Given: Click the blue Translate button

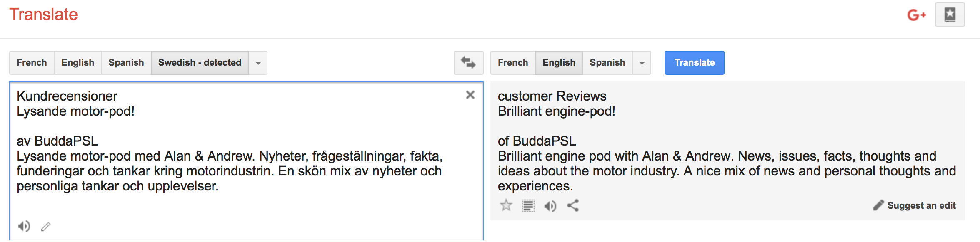Looking at the screenshot, I should coord(695,63).
